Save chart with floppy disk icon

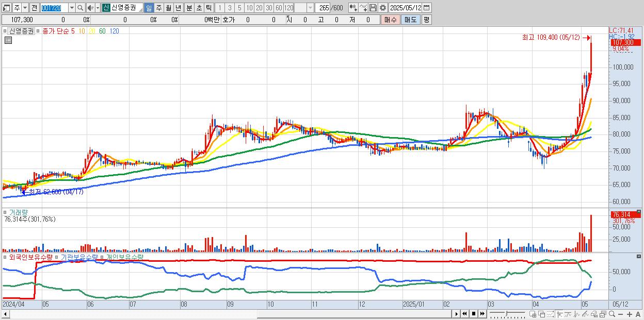[373, 8]
